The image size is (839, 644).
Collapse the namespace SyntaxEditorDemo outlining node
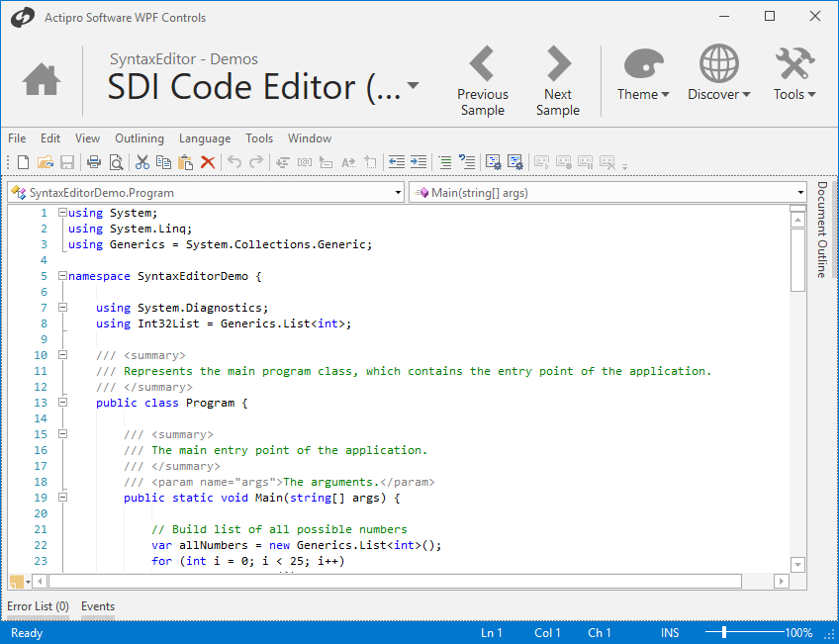pos(62,276)
